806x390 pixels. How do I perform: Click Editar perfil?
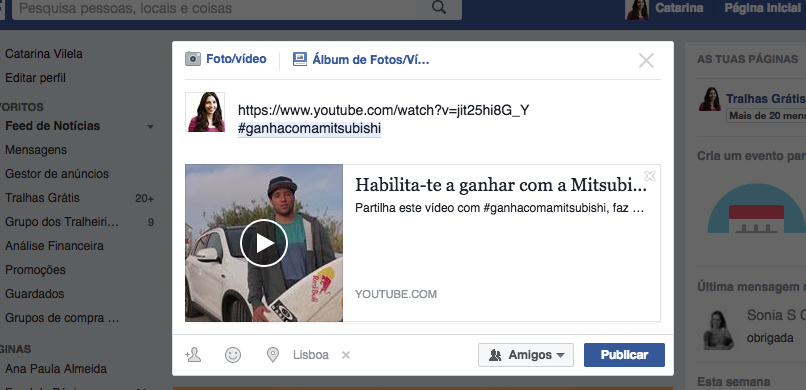point(35,78)
